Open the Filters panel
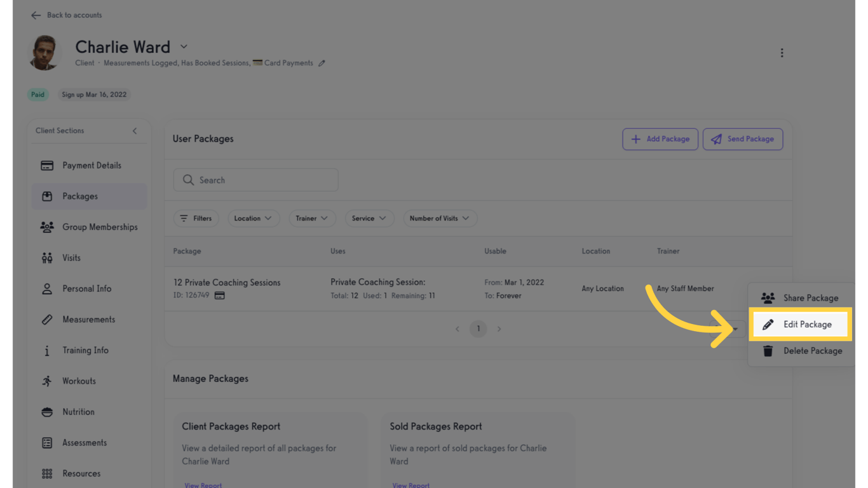 [x=196, y=218]
